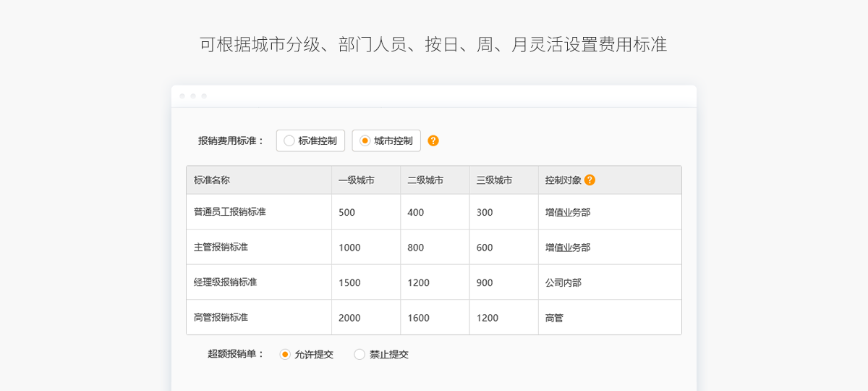Click the 2000 cell for 高管报销标准
This screenshot has width=868, height=391.
tap(349, 318)
